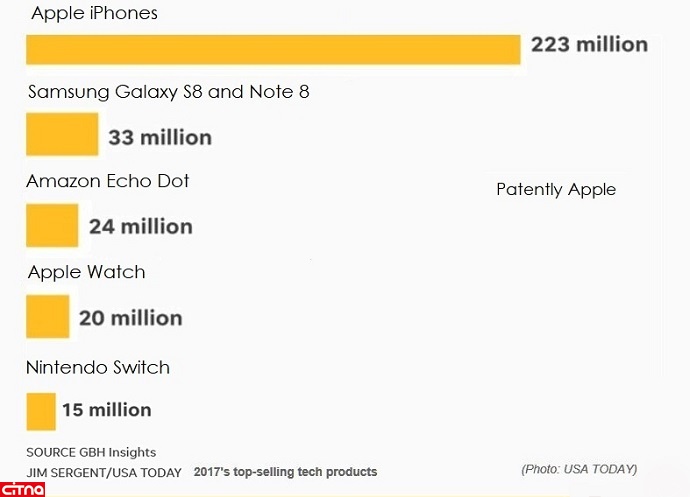Click the Amazon Echo Dot yellow bar

pyautogui.click(x=52, y=225)
